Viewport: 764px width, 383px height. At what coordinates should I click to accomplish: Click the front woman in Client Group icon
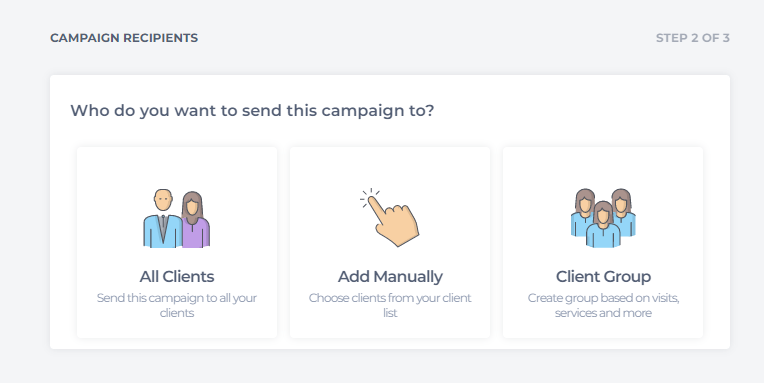click(603, 224)
